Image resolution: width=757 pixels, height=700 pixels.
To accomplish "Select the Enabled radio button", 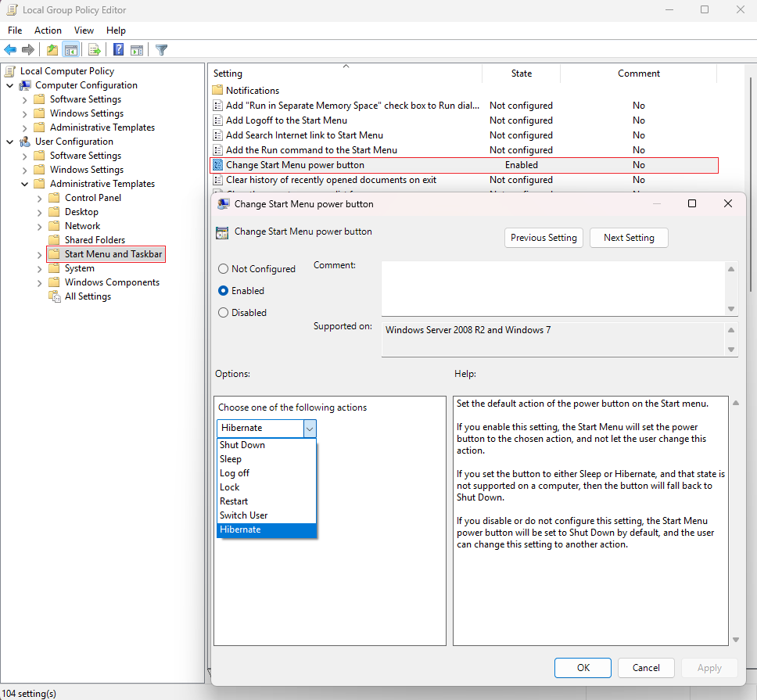I will 223,291.
